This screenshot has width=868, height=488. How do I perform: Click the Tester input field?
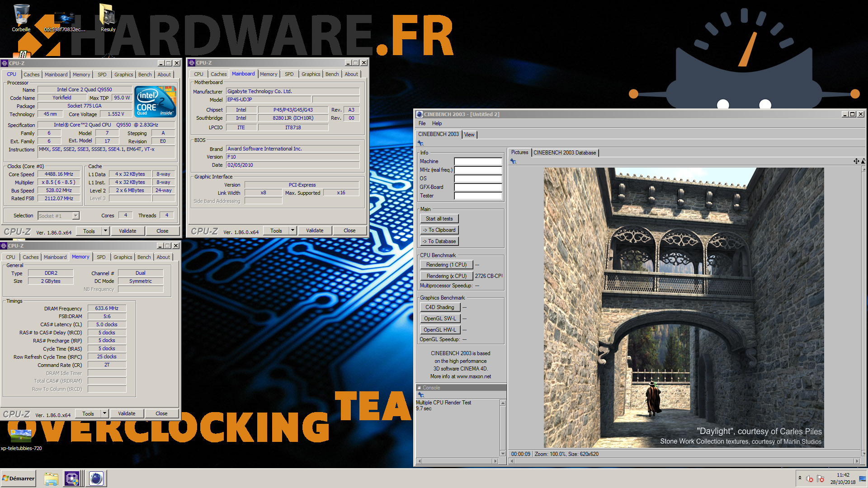tap(478, 196)
